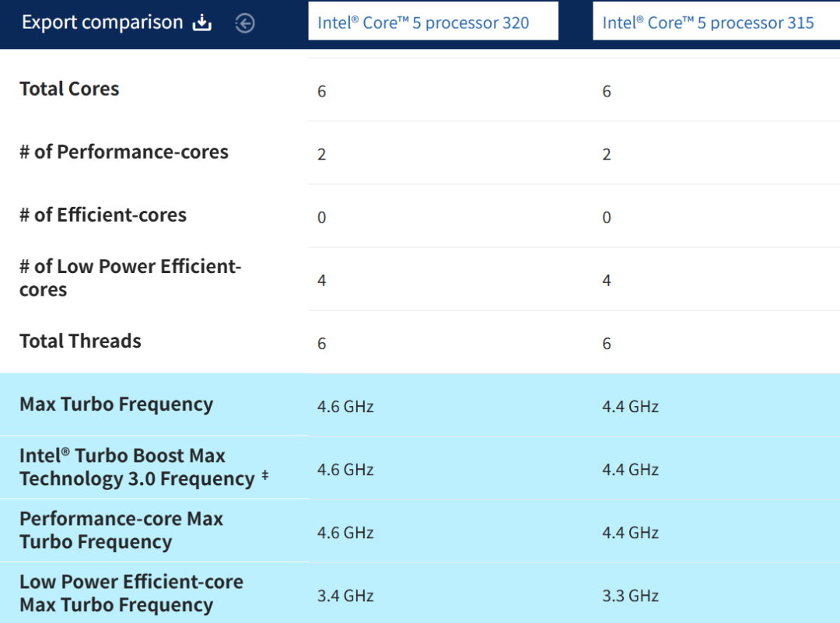Open the Export comparison link
Screen dimensions: 840x623
point(103,23)
